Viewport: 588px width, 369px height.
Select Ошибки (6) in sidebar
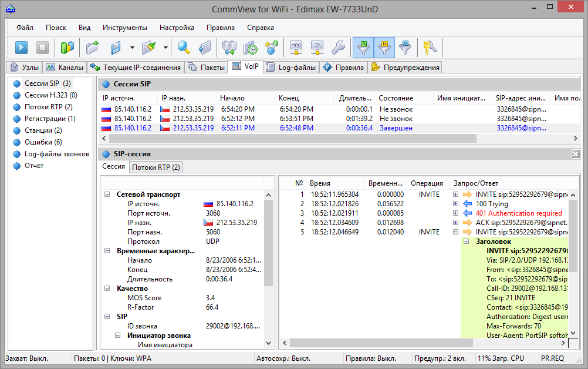tap(43, 142)
